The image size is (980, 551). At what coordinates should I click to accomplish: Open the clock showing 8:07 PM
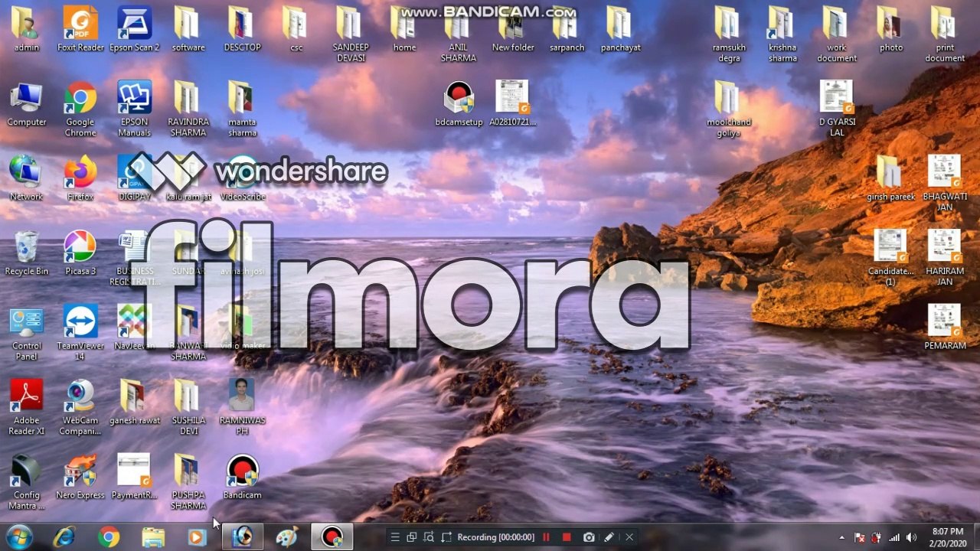tap(948, 536)
